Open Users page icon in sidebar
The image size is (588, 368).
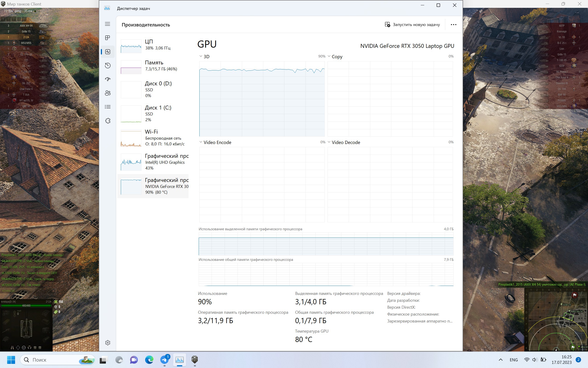click(108, 93)
